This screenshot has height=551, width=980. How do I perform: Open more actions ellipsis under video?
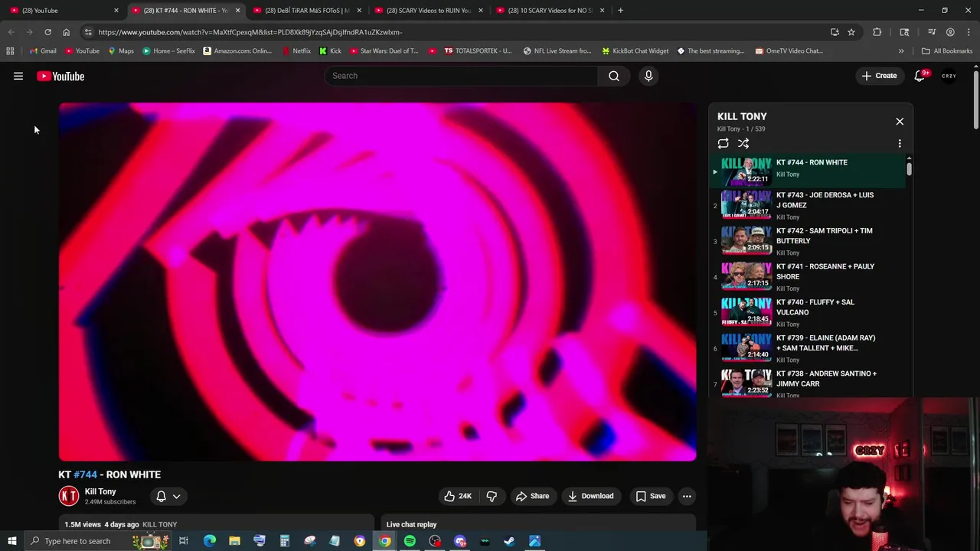(x=687, y=496)
